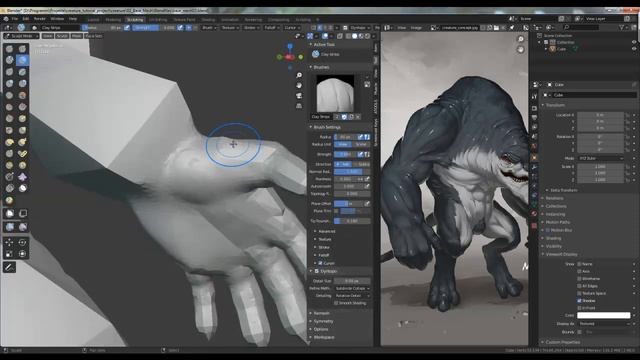640x360 pixels.
Task: Open the Display As dropdown
Action: click(604, 324)
